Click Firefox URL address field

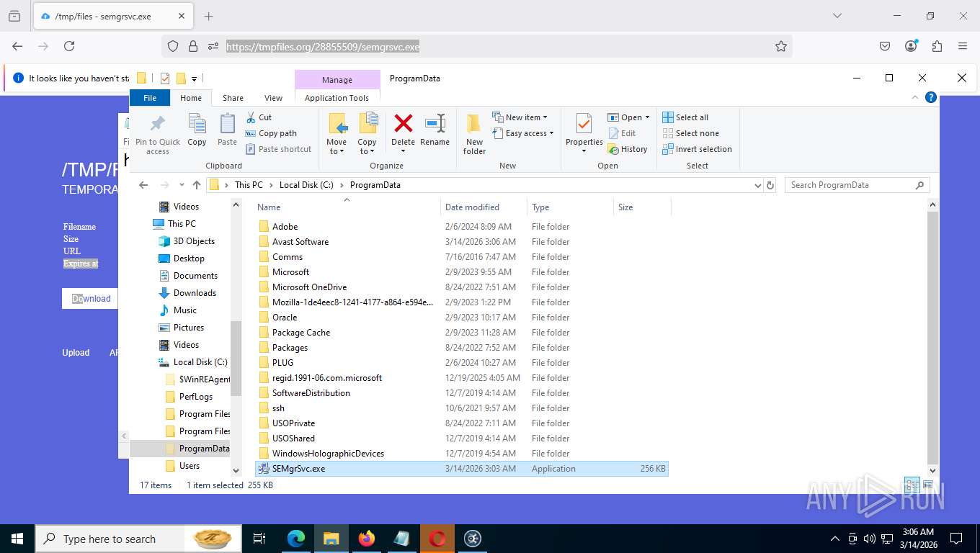pos(477,47)
